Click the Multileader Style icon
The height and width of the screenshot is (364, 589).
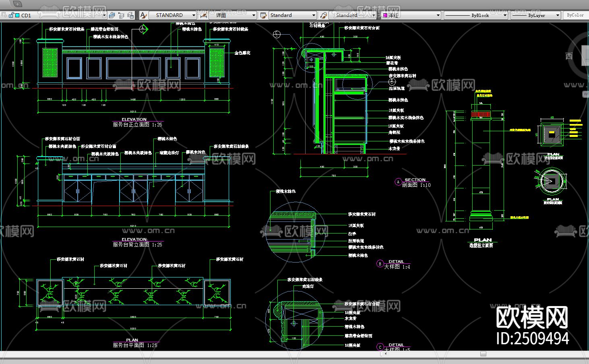coord(323,15)
